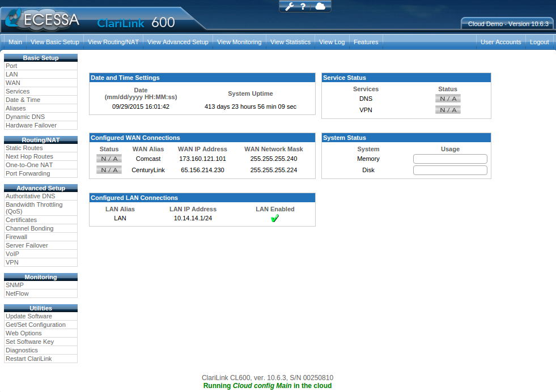Open help via question mark icon

(x=303, y=6)
